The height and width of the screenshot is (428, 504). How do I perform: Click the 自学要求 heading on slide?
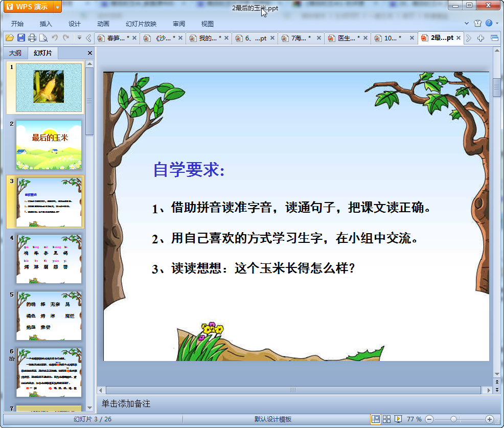(x=189, y=169)
